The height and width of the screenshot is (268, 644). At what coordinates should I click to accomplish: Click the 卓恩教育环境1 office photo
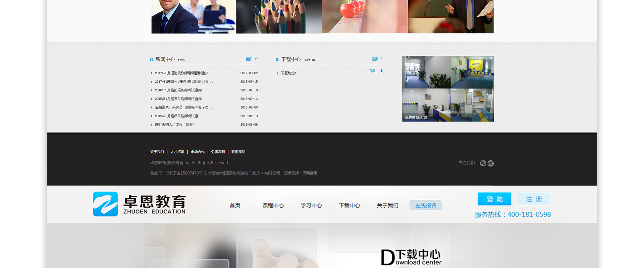(x=448, y=89)
